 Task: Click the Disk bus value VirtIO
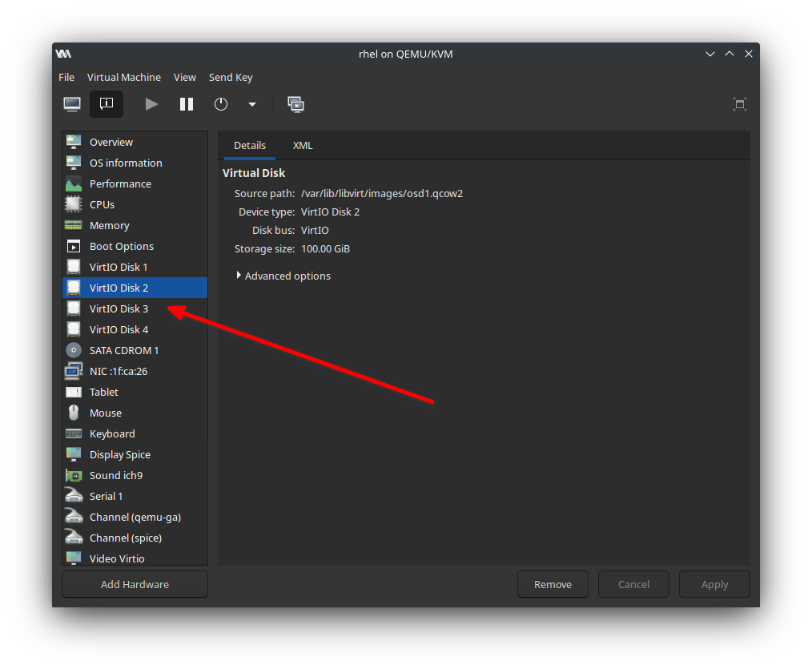pyautogui.click(x=315, y=230)
